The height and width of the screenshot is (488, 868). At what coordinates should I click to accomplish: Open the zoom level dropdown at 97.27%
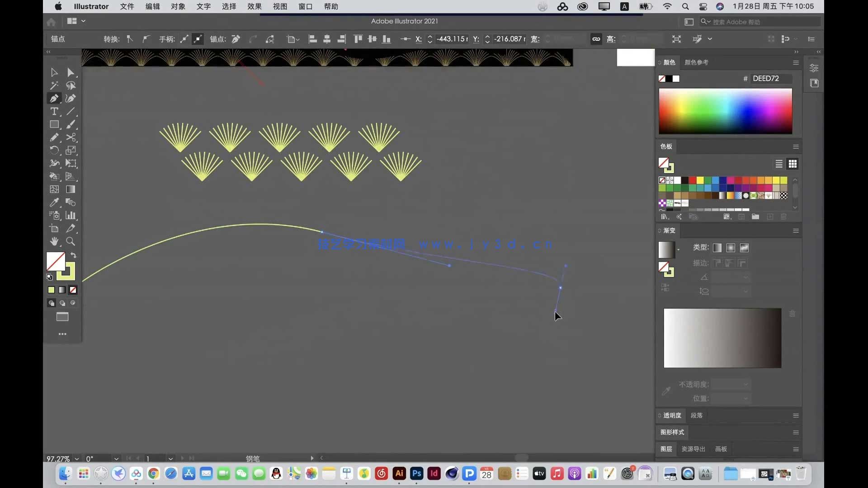pyautogui.click(x=77, y=459)
